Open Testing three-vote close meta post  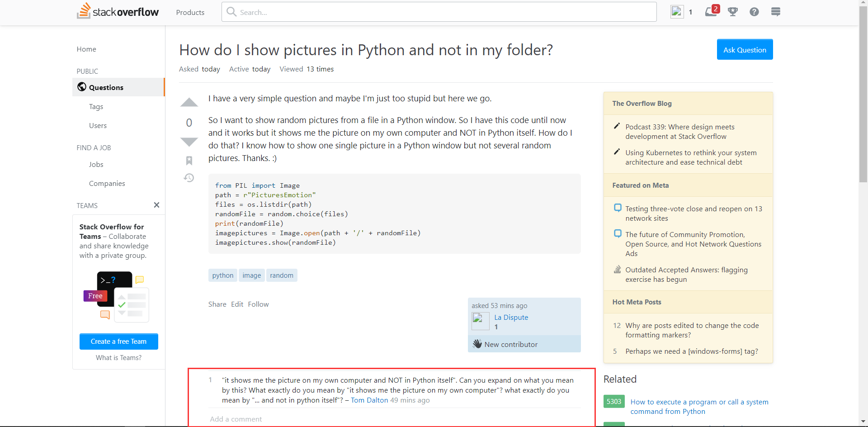(x=693, y=213)
